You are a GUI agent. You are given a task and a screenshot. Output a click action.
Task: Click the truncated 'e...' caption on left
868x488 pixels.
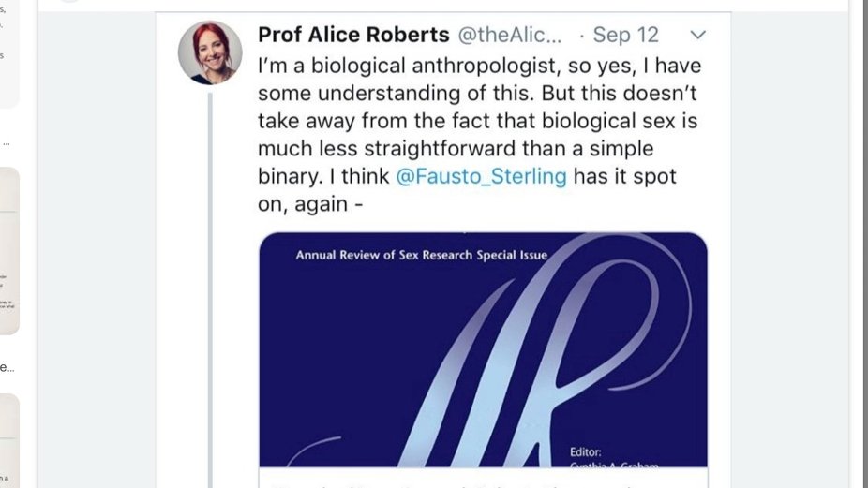click(7, 368)
